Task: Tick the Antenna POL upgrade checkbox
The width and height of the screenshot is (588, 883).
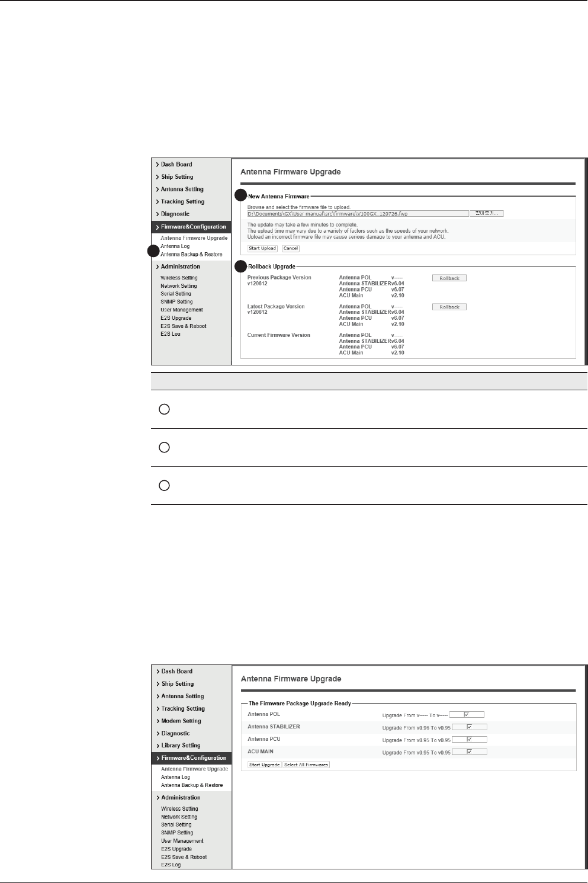Action: (467, 714)
